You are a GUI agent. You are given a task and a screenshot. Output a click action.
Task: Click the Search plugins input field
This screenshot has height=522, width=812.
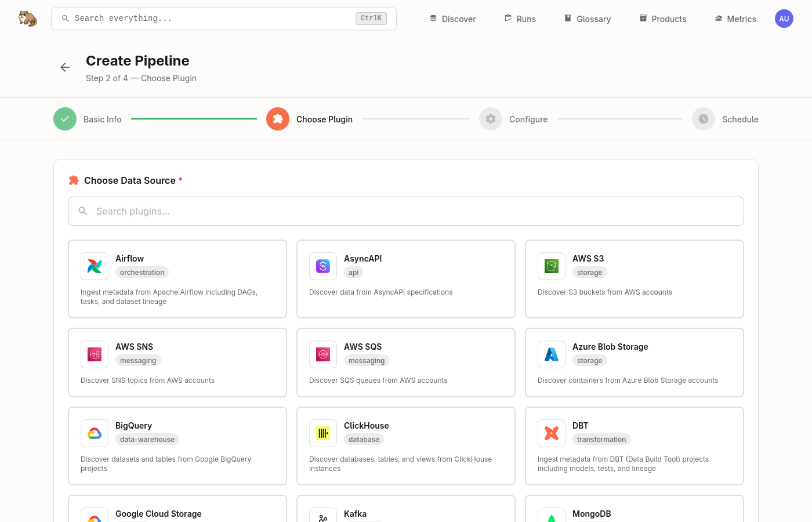click(x=406, y=211)
